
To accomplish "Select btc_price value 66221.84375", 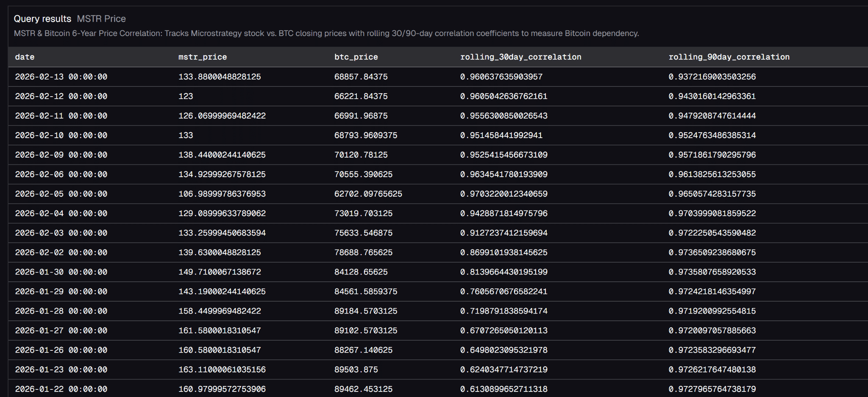I will click(361, 96).
